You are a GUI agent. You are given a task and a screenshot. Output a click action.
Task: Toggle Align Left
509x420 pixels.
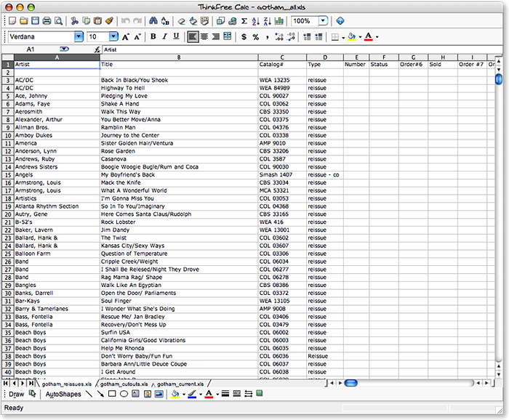[193, 36]
